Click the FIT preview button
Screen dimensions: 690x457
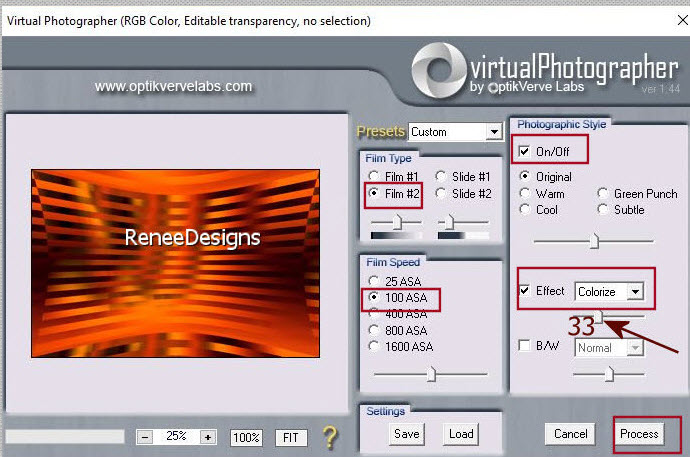pos(290,437)
